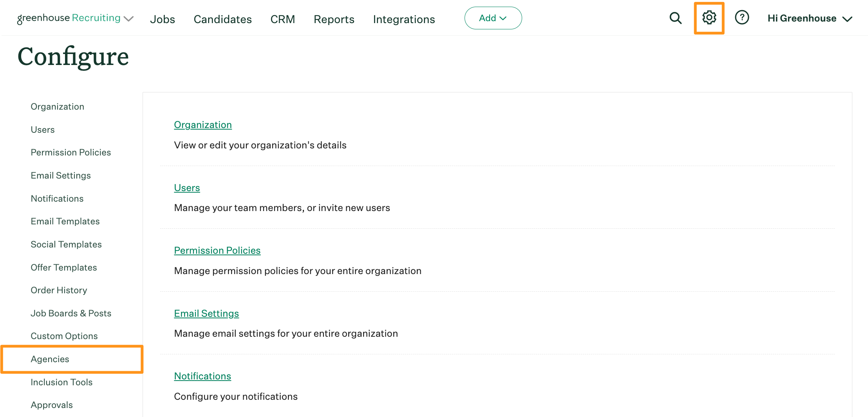This screenshot has height=417, width=868.
Task: Click the Configure page heading
Action: pos(73,57)
